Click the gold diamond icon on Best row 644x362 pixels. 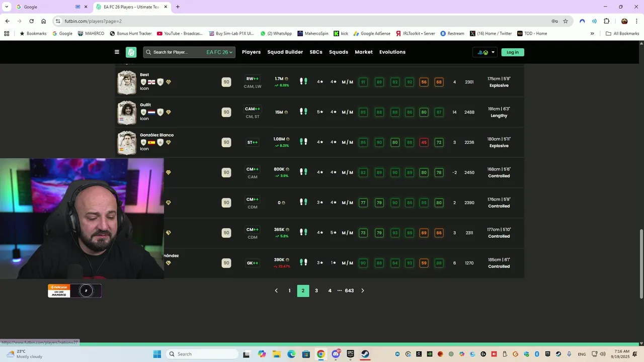coord(168,82)
